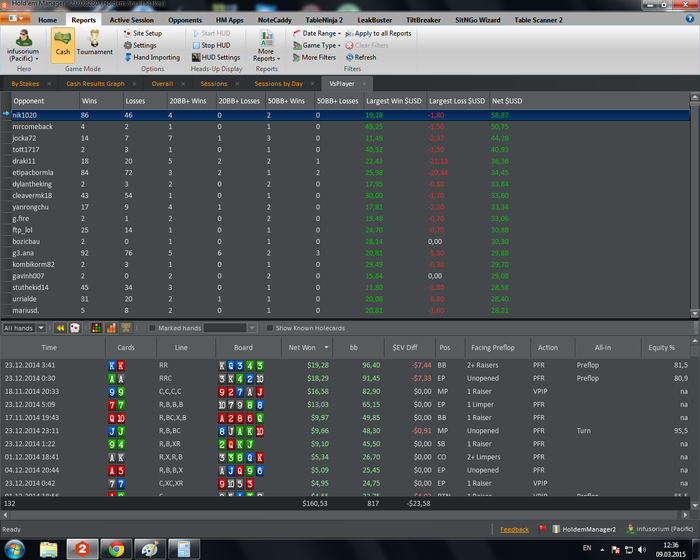
Task: Sort by Net $USD column header
Action: click(x=507, y=101)
